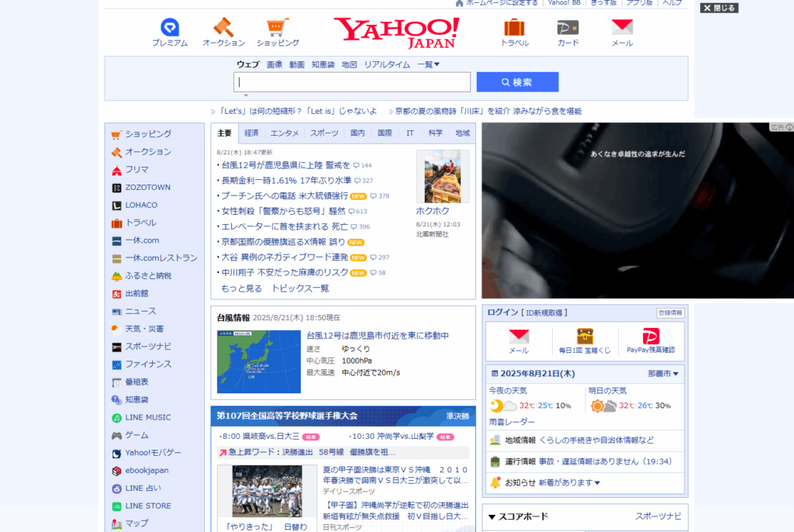Open 運行情報 train status row

[x=585, y=461]
